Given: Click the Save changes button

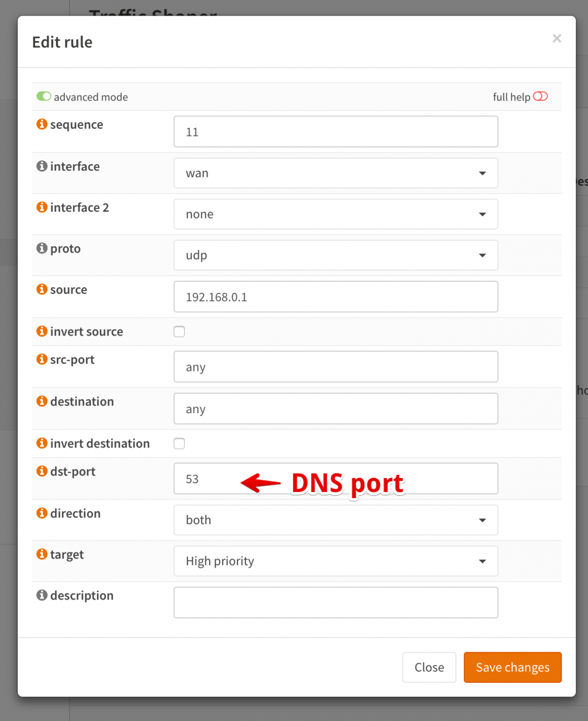Looking at the screenshot, I should point(513,667).
